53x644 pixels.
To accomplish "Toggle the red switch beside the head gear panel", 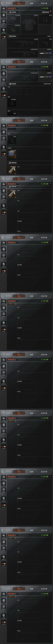I will (x=4, y=37).
